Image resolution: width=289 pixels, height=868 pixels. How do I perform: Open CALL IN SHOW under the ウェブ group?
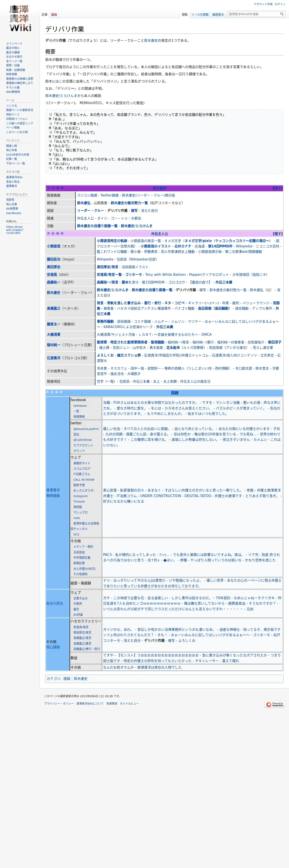point(84,480)
